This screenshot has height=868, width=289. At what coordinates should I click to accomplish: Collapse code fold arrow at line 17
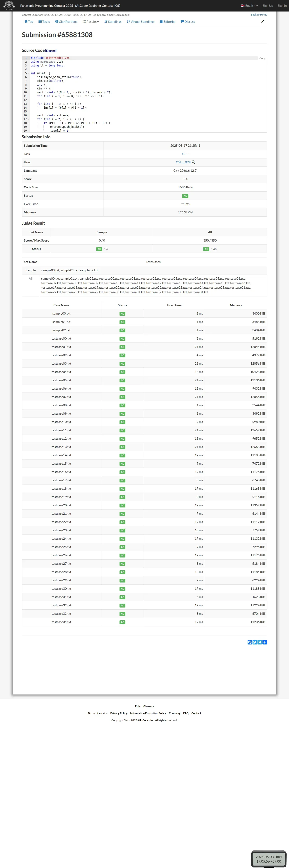[x=28, y=119]
